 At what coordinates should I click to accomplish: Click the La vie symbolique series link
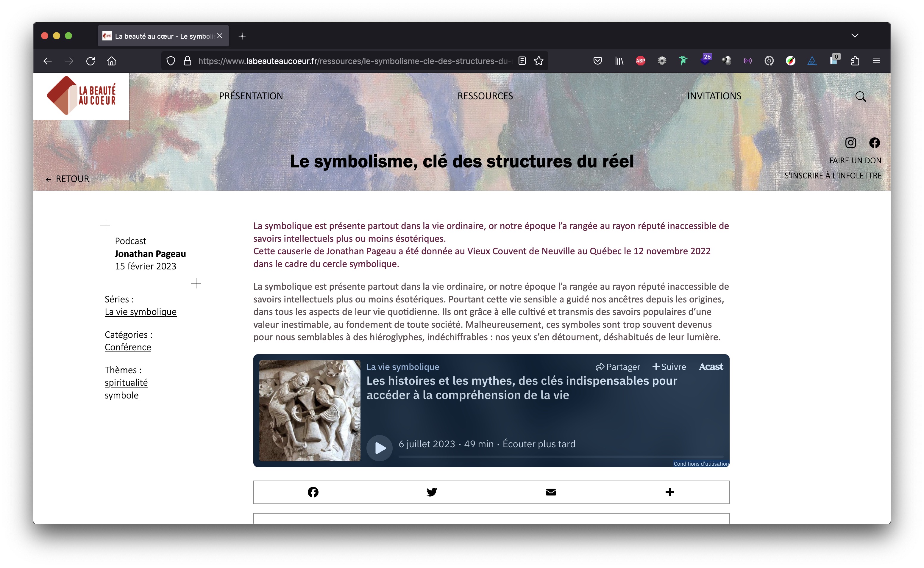pos(141,311)
